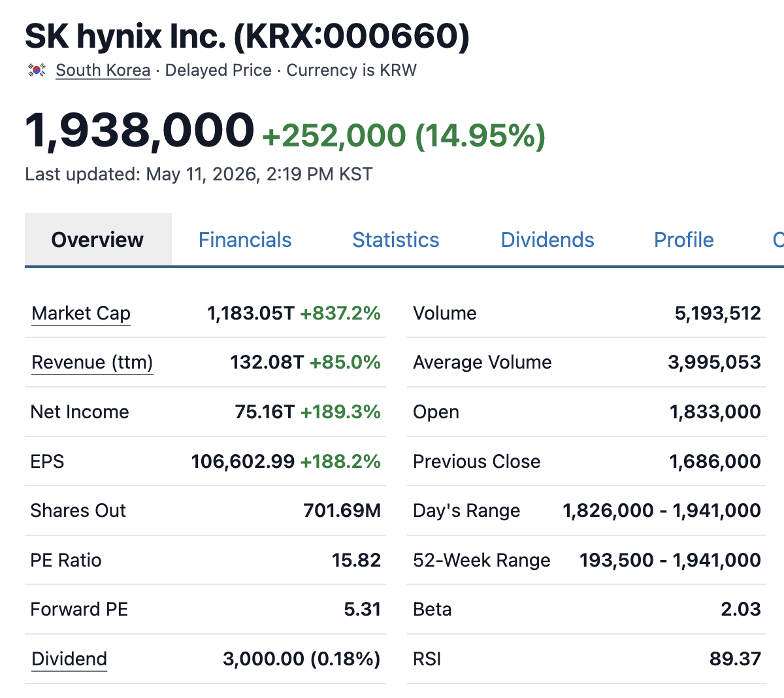784x698 pixels.
Task: Click the RSI value 89.37
Action: click(736, 659)
